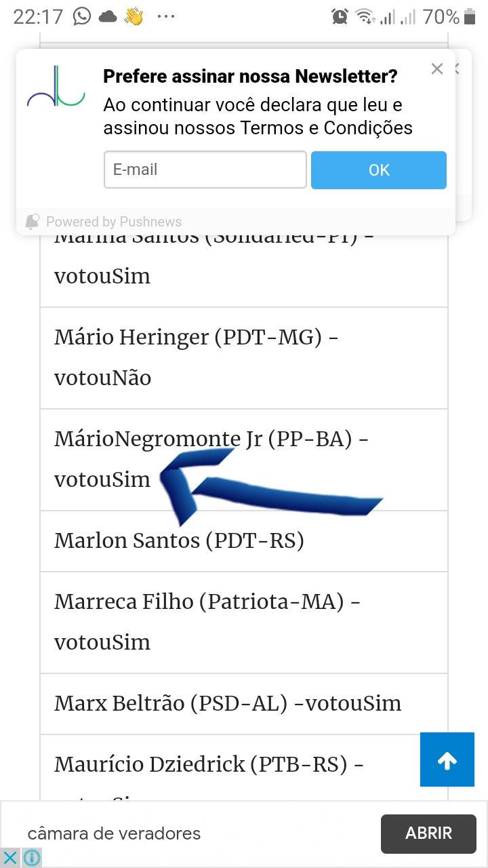Tap the WhatsApp notification icon
Viewport: 488px width, 868px height.
(x=82, y=16)
